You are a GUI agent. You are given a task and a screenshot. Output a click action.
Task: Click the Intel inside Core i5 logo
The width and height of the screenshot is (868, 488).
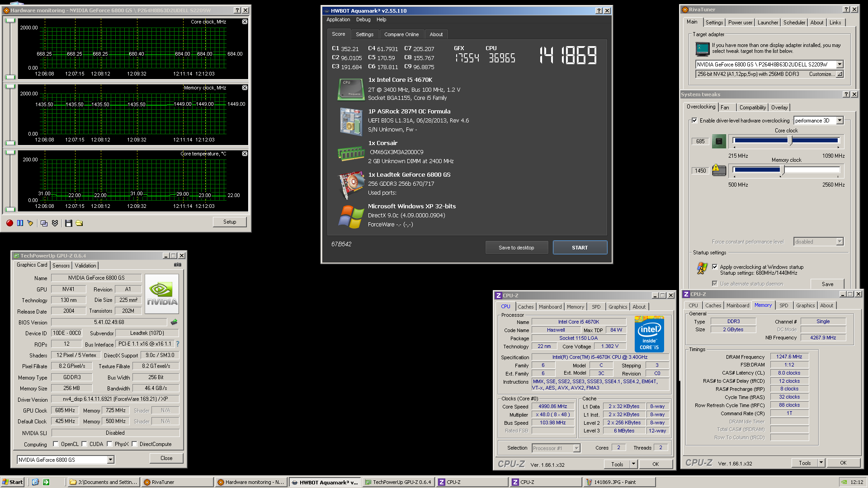tap(649, 334)
